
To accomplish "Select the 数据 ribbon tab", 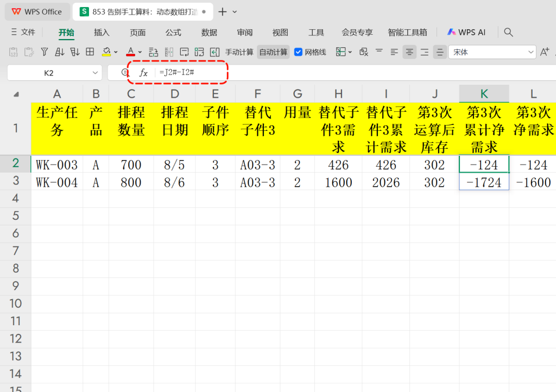I will click(x=209, y=33).
